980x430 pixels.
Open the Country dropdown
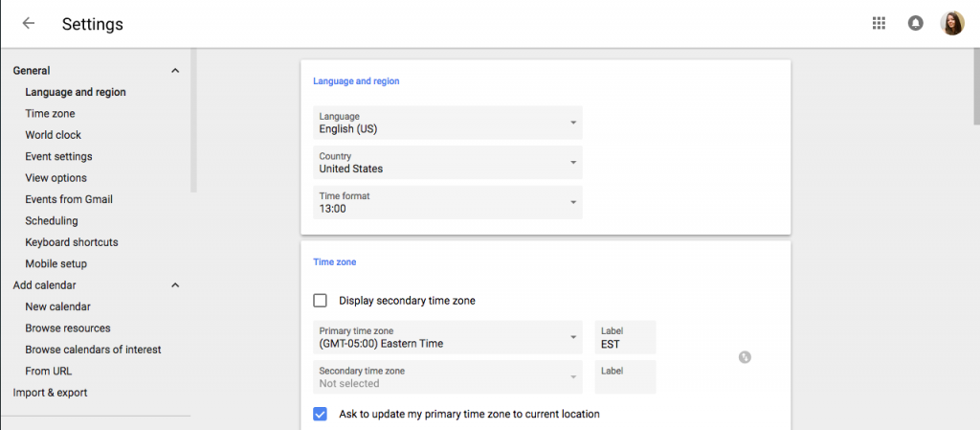(448, 163)
